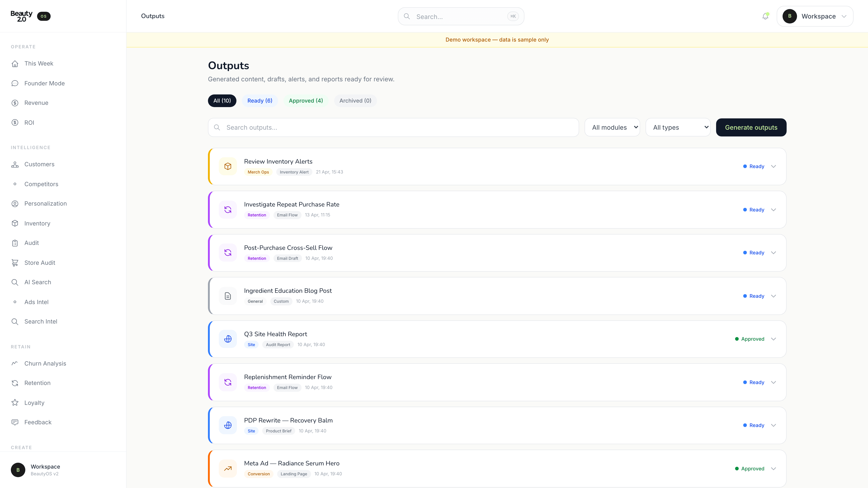Expand the Replenishment Reminder Flow chevron

click(x=774, y=382)
